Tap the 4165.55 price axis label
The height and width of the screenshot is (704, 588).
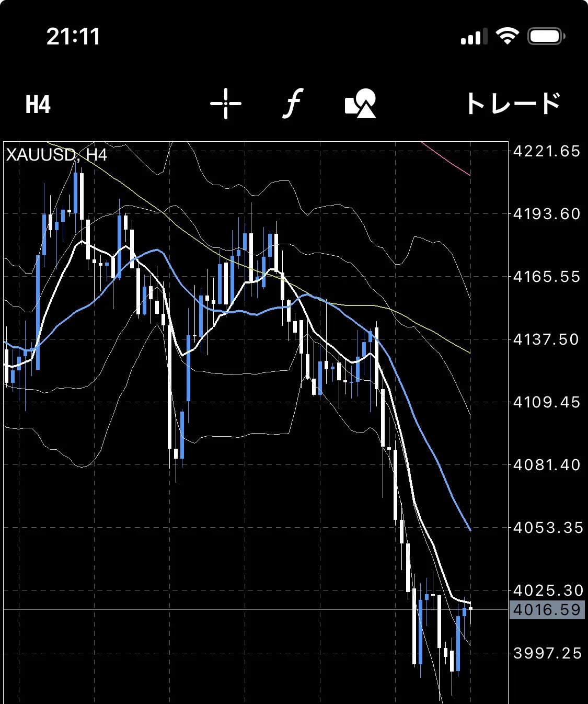tap(547, 277)
